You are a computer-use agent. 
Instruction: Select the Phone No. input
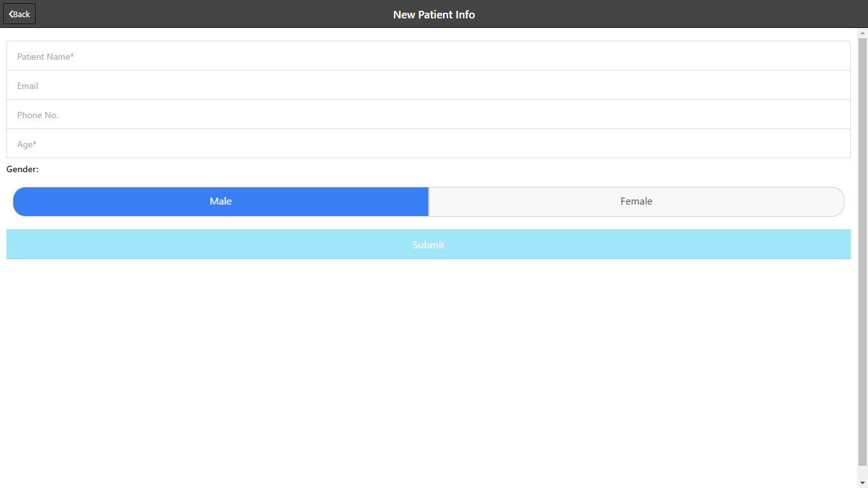428,115
